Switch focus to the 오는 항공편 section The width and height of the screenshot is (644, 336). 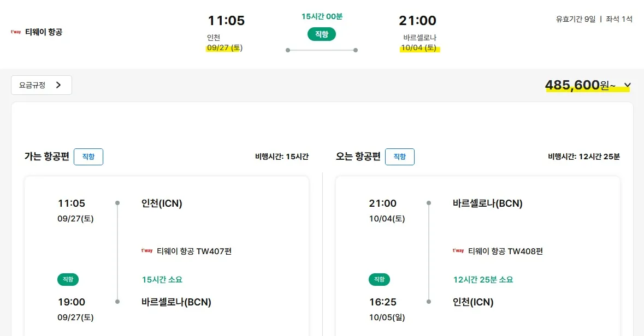tap(357, 157)
